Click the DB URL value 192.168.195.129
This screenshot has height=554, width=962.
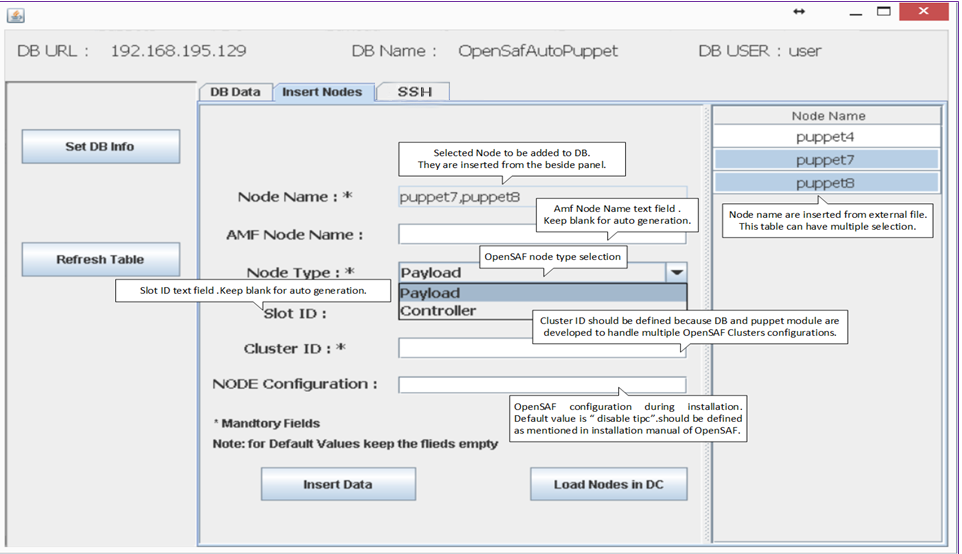179,51
